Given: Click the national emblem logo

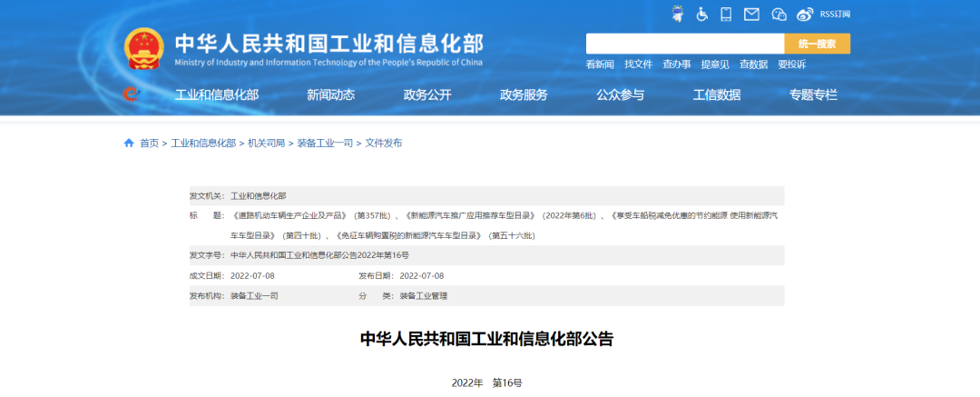Looking at the screenshot, I should point(144,49).
